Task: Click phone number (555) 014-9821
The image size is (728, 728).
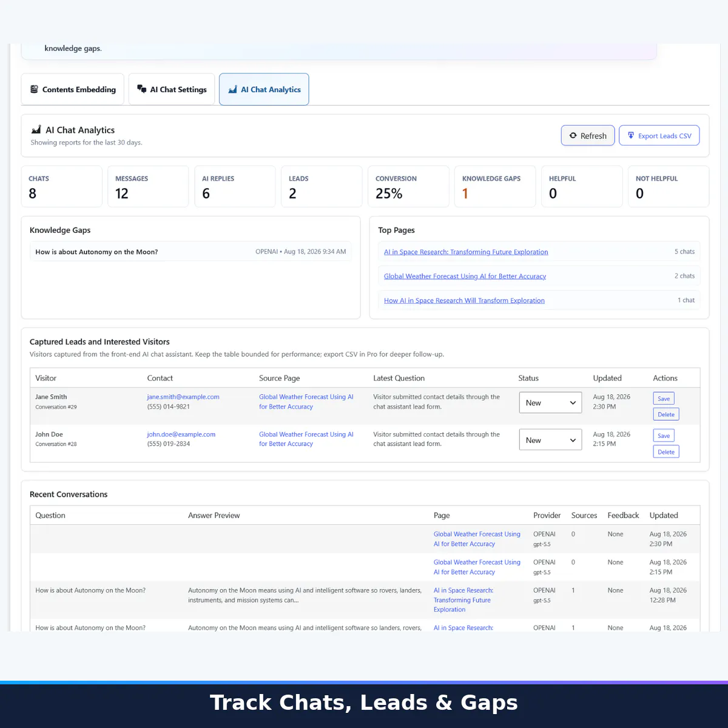Action: click(168, 406)
